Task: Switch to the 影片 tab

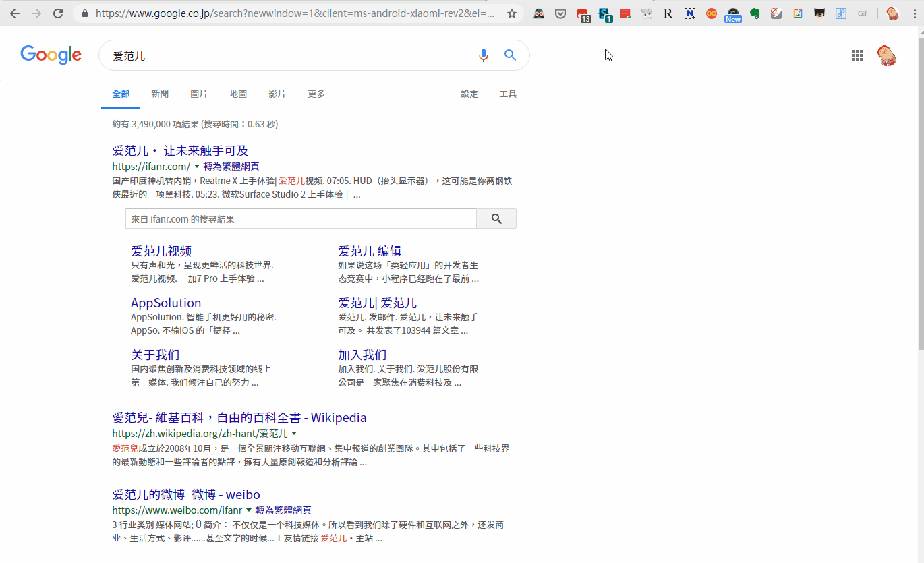Action: [277, 94]
